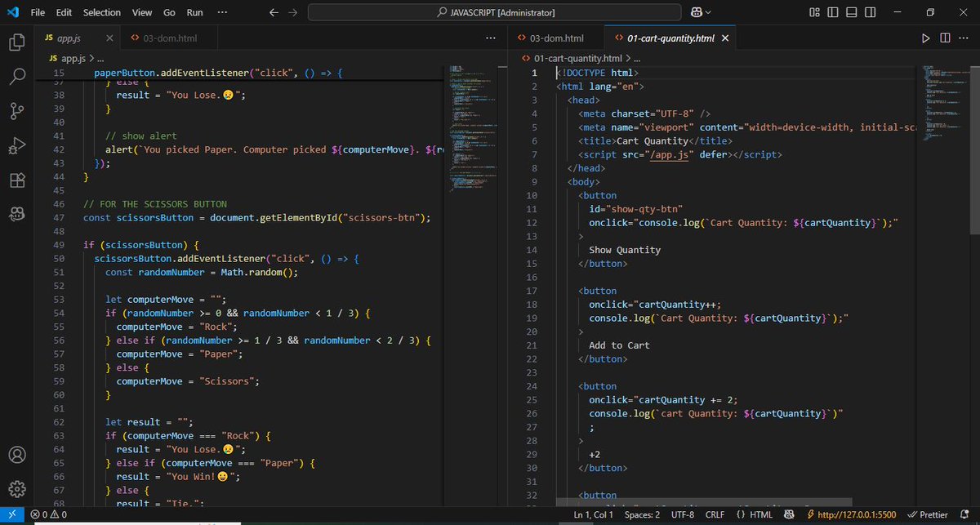Image resolution: width=980 pixels, height=525 pixels.
Task: Open the Source Control view
Action: point(16,110)
